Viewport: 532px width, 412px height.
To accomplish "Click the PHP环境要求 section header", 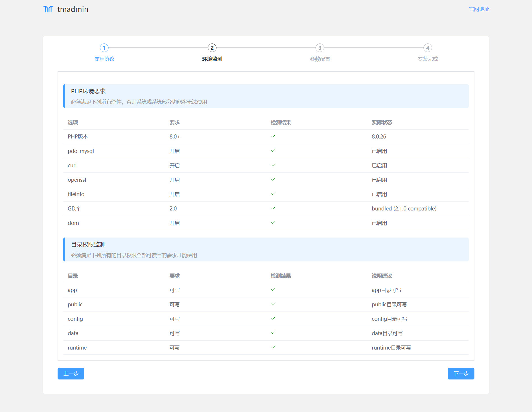I will [x=88, y=91].
